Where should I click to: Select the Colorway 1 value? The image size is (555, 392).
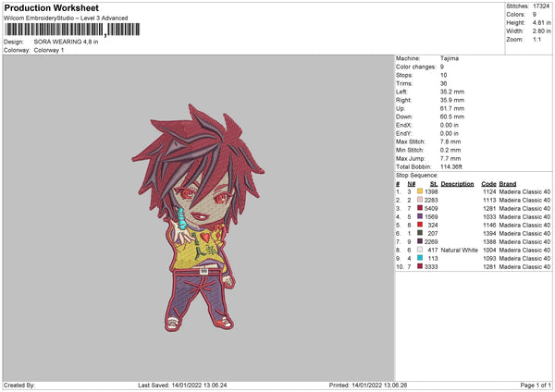[x=49, y=50]
